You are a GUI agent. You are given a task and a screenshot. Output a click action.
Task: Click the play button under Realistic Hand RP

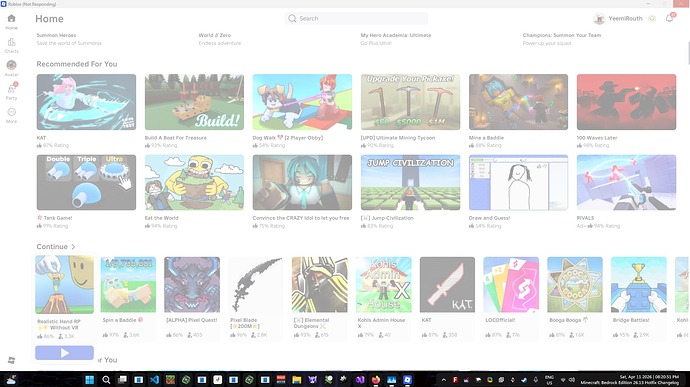[64, 353]
